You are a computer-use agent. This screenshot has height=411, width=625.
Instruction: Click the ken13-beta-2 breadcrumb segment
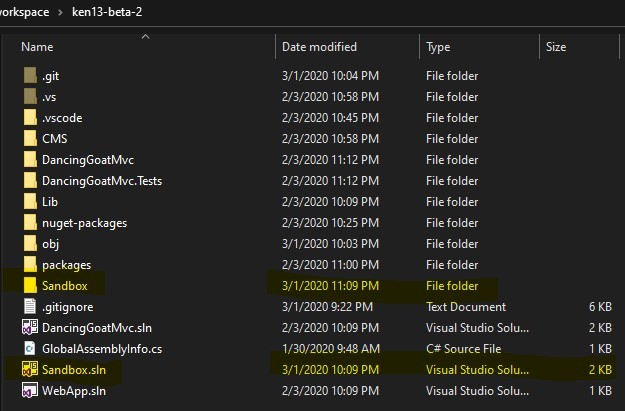coord(107,12)
